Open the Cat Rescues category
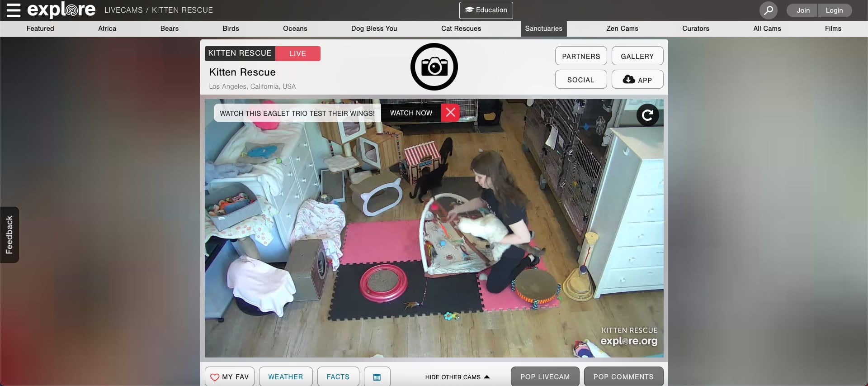The image size is (868, 386). [461, 29]
